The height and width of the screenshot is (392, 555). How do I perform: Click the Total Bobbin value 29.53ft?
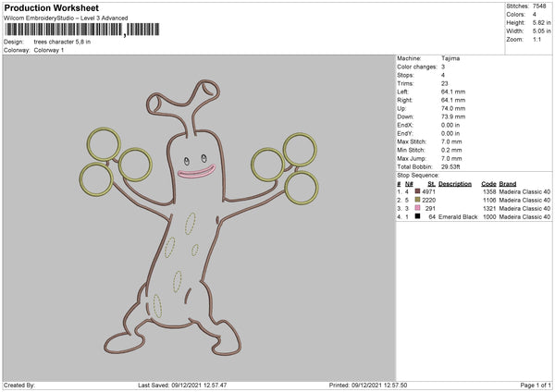click(x=450, y=166)
